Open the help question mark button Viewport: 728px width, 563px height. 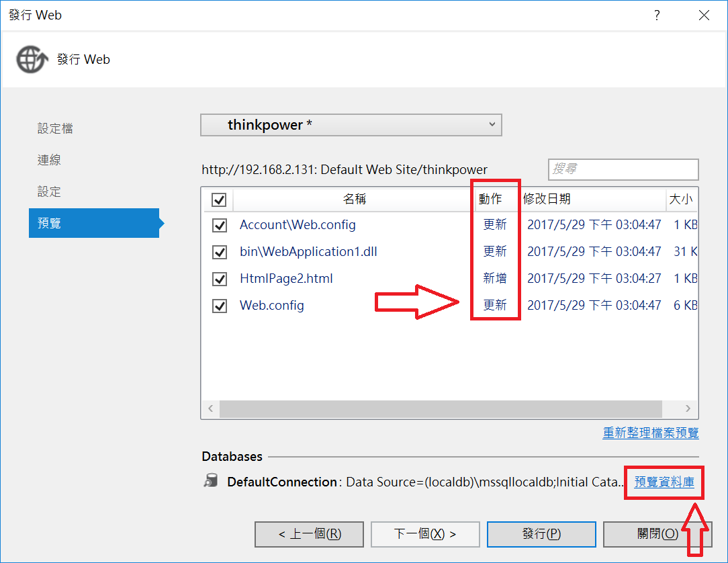point(657,15)
